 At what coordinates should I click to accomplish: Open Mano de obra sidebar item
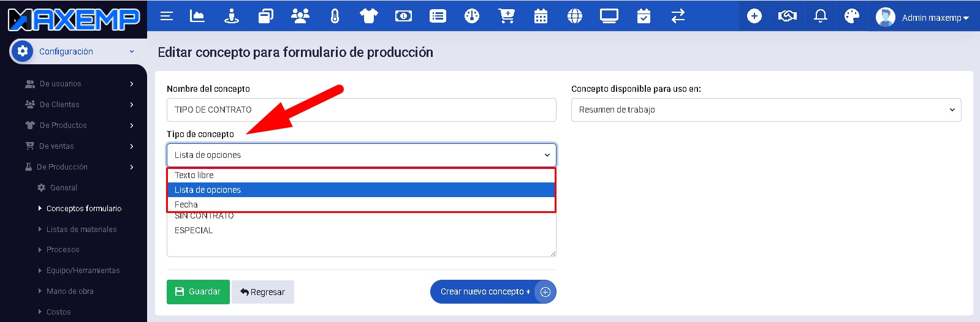[x=70, y=291]
